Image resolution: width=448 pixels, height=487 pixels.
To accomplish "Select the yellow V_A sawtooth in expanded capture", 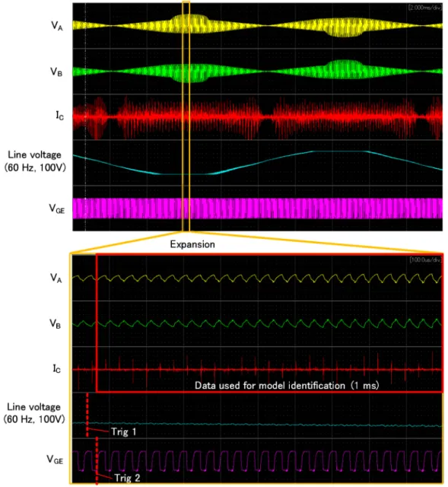I will click(x=257, y=278).
